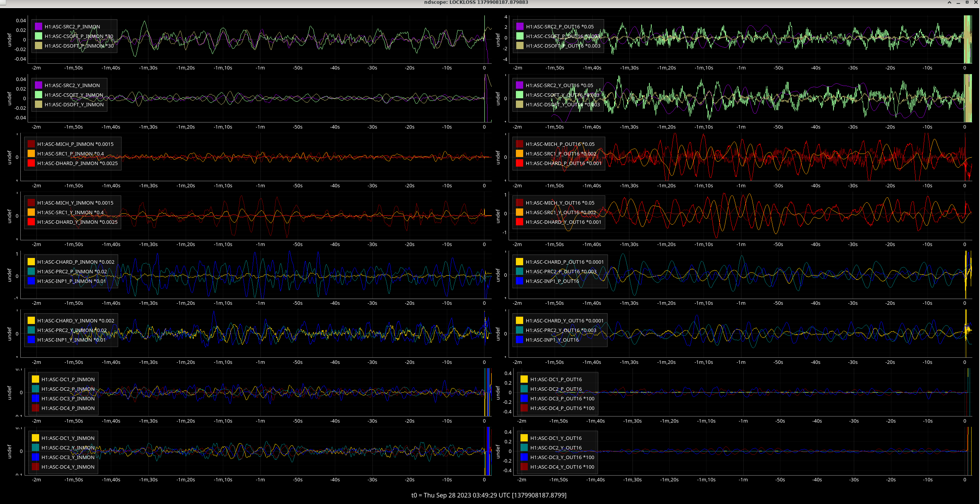
Task: Select the H1:ASC-DC2_Y_OUT16 legend label
Action: 556,448
